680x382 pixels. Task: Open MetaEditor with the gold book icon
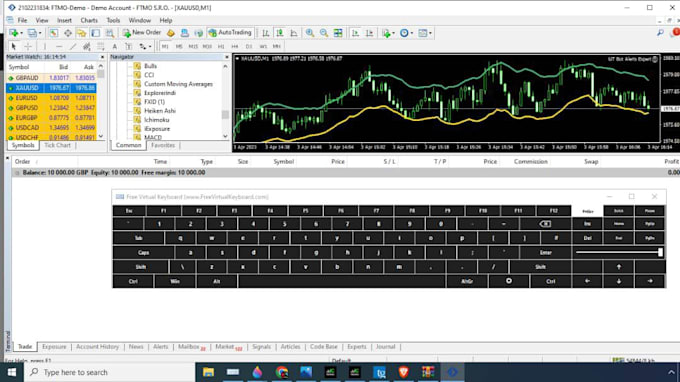(171, 33)
